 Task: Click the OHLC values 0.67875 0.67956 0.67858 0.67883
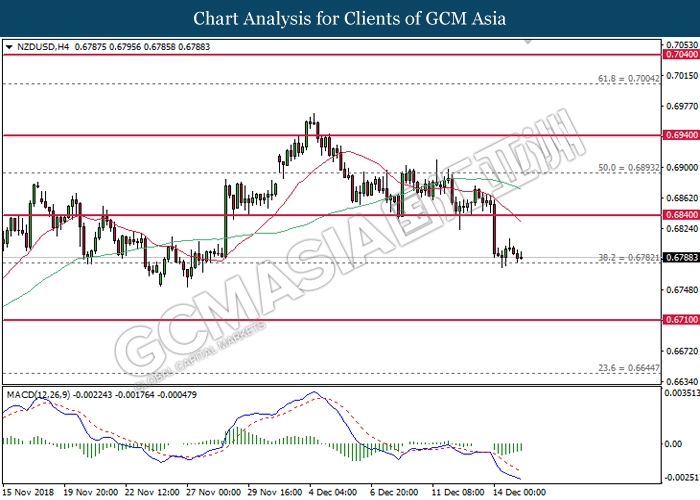pos(142,47)
